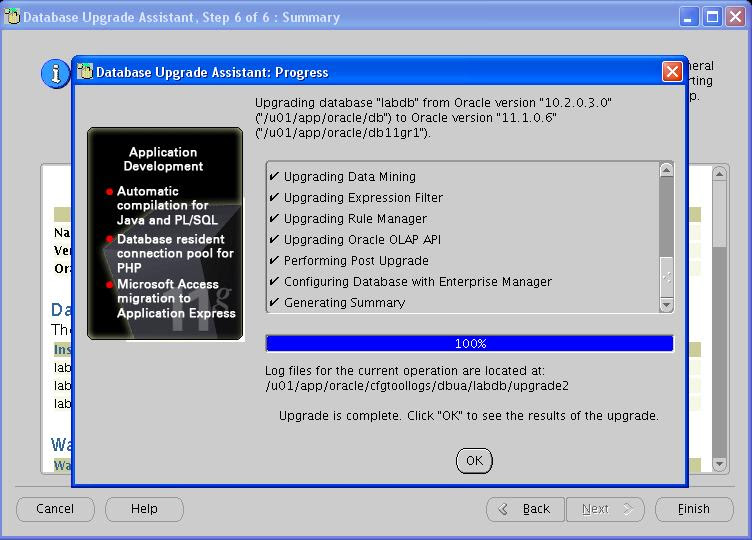Click the Progress dialog title bar icon

coord(85,71)
